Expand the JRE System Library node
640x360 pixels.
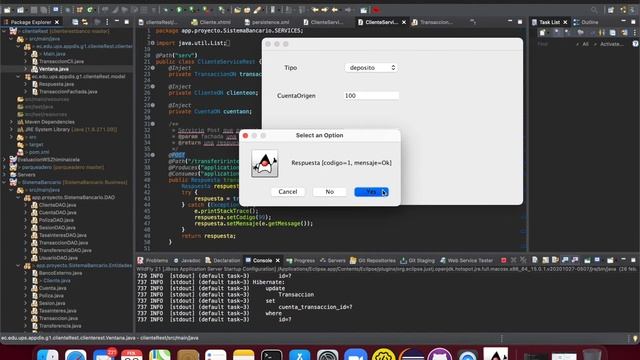click(11, 129)
